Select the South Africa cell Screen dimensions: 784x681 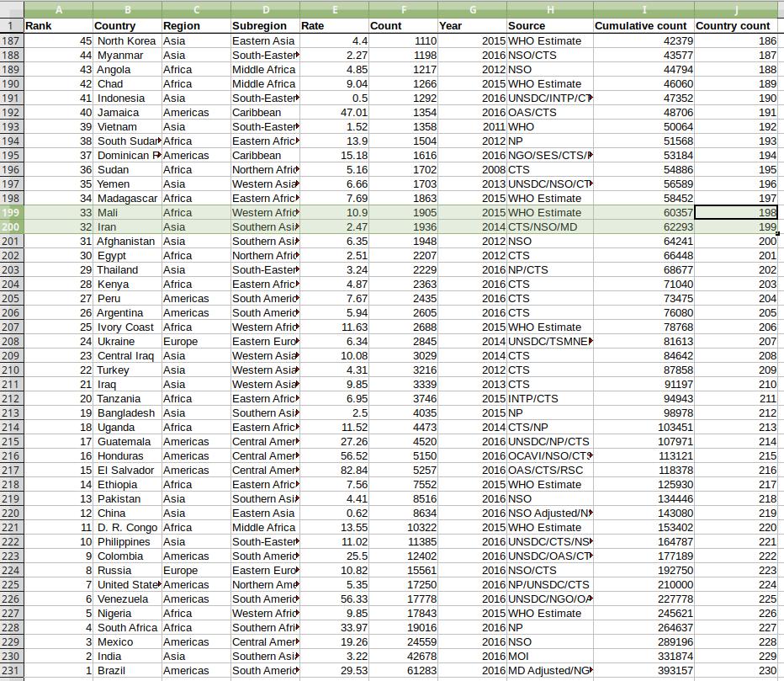pyautogui.click(x=128, y=627)
